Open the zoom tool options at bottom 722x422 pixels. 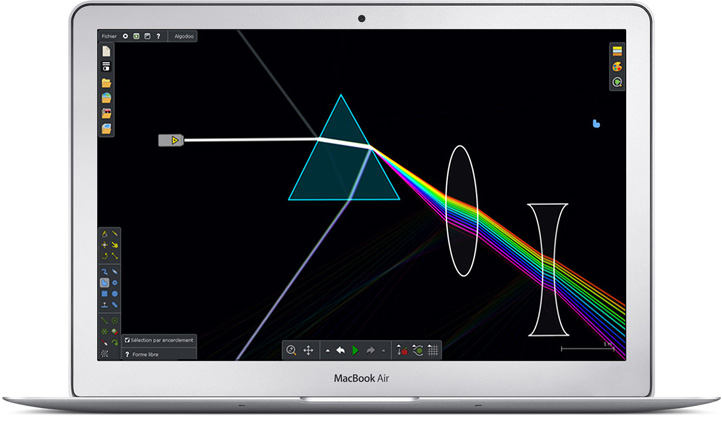[291, 350]
